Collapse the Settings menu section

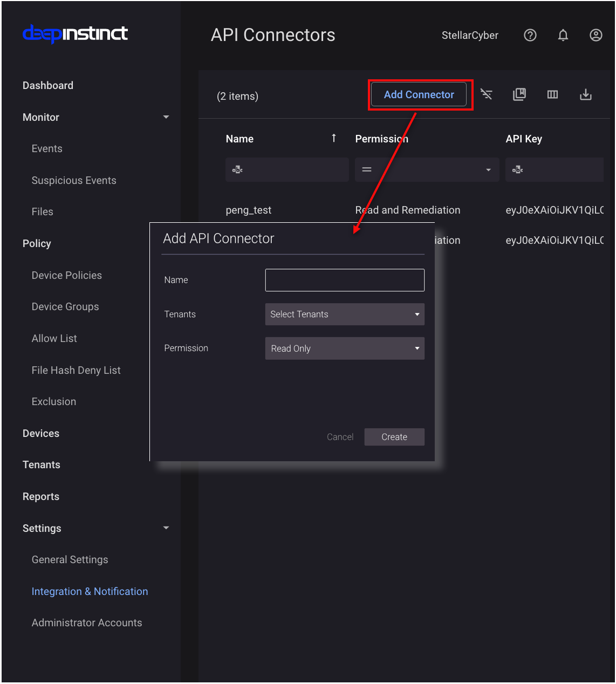pyautogui.click(x=166, y=528)
